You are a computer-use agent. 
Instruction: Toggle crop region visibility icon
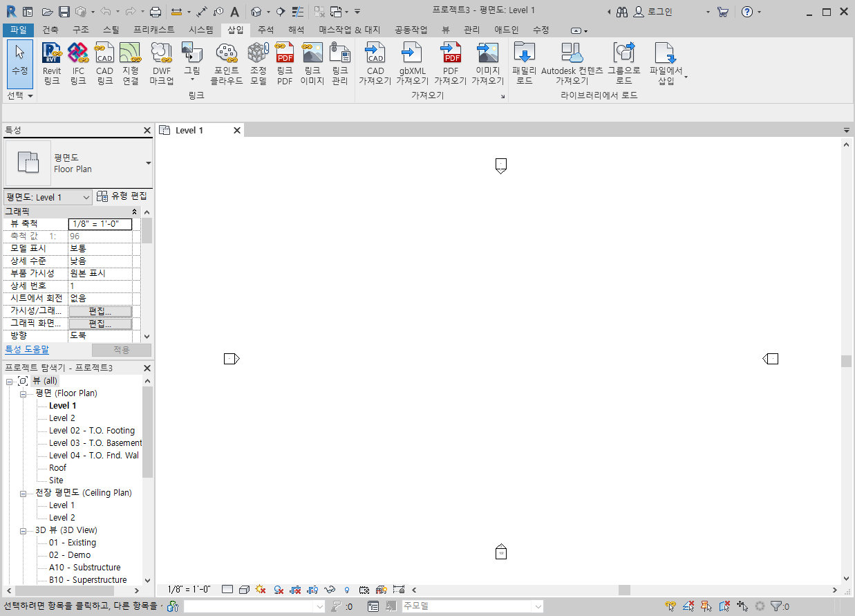312,590
